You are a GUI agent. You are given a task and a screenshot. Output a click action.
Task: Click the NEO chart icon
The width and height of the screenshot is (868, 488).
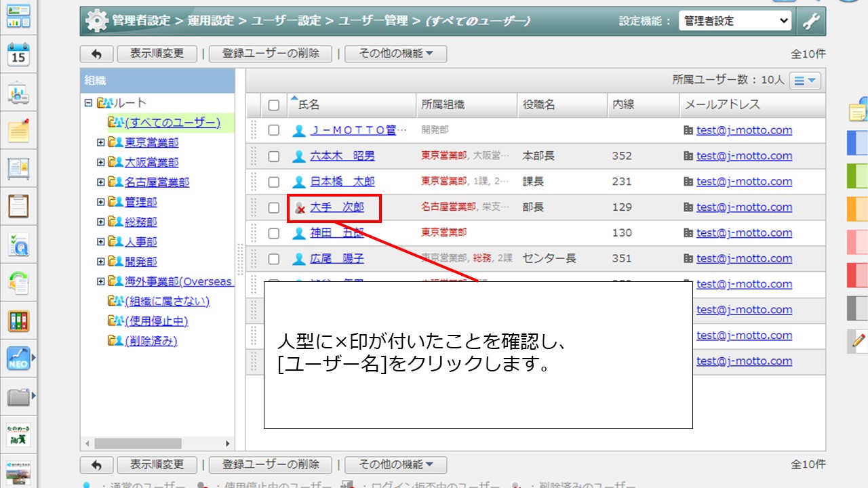(18, 359)
